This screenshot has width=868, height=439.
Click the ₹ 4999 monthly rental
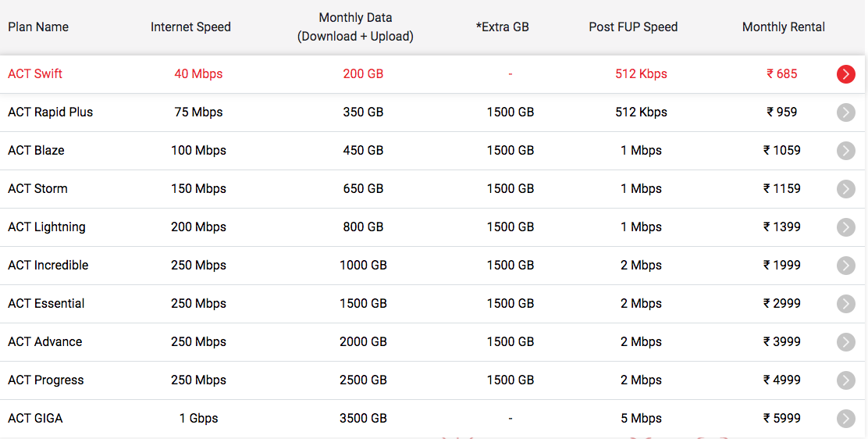(781, 380)
